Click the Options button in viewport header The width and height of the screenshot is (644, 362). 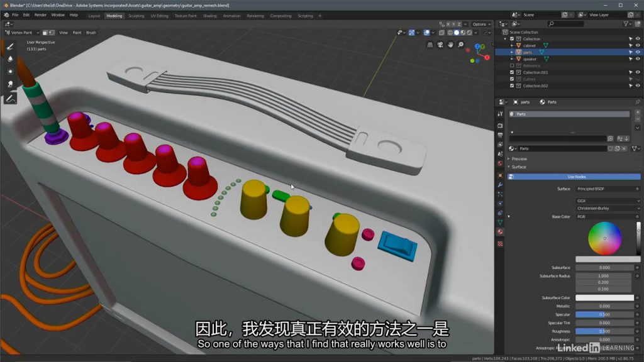coord(480,24)
